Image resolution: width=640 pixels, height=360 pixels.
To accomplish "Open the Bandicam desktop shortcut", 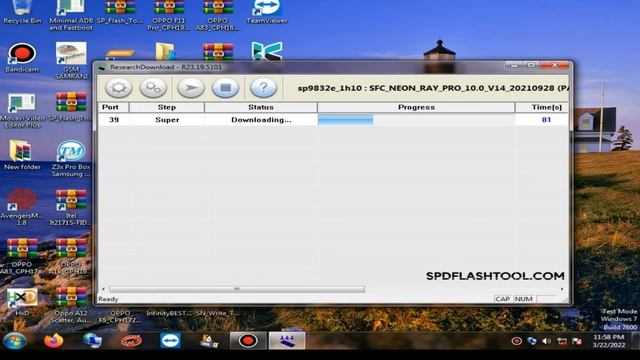I will [x=22, y=58].
